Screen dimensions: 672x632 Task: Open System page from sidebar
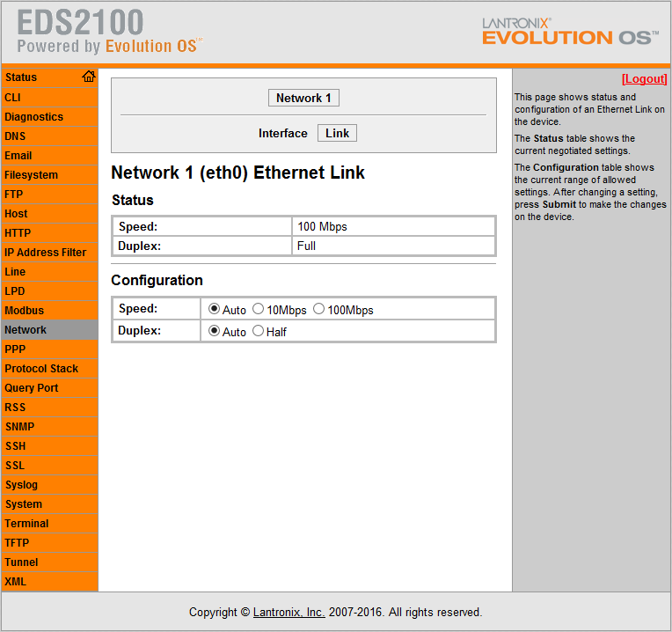coord(50,504)
